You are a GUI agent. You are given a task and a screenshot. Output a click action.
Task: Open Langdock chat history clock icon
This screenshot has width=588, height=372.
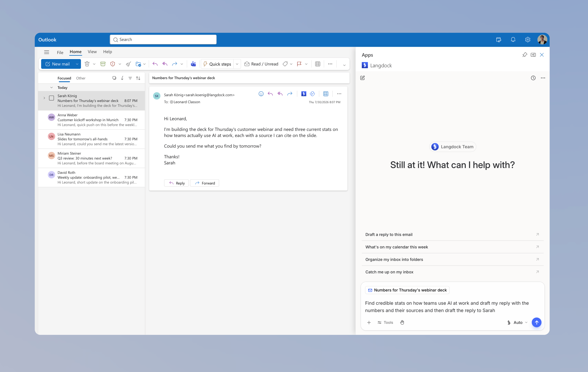point(533,78)
